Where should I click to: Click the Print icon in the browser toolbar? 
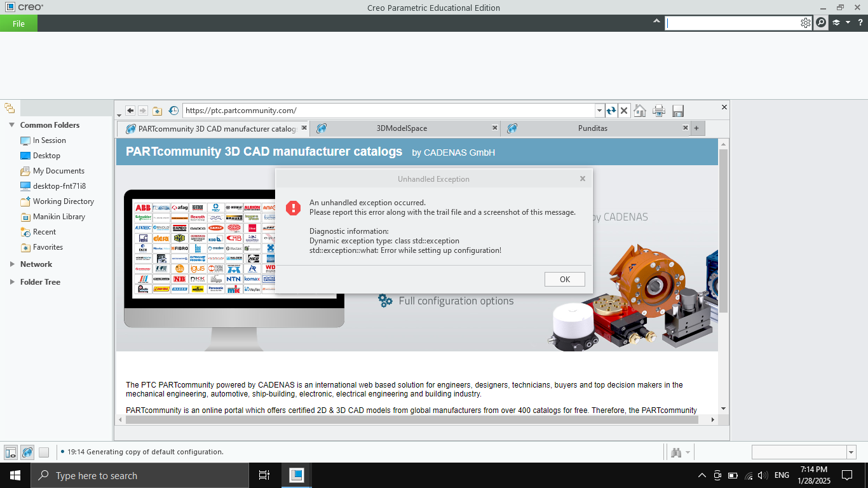[x=659, y=110]
